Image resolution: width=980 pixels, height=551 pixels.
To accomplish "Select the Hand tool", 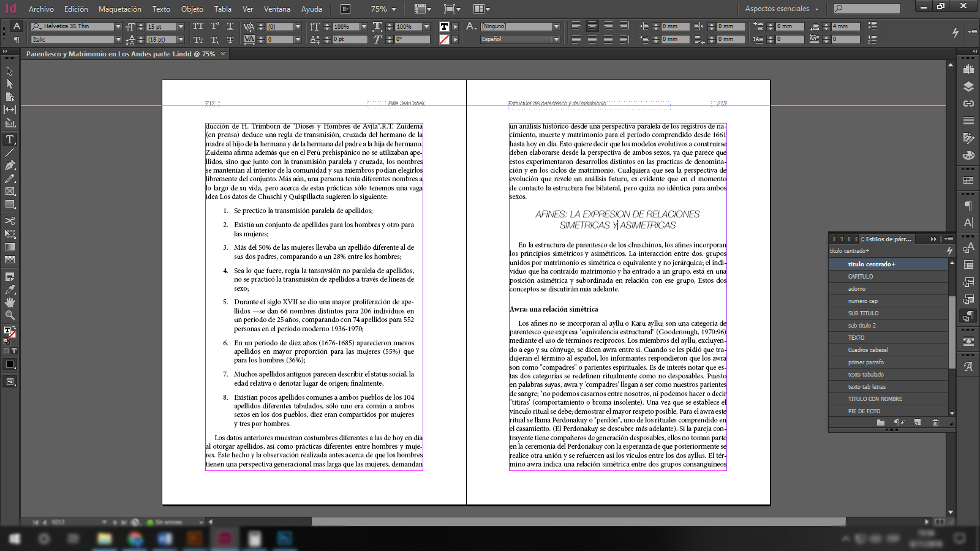I will click(x=10, y=302).
